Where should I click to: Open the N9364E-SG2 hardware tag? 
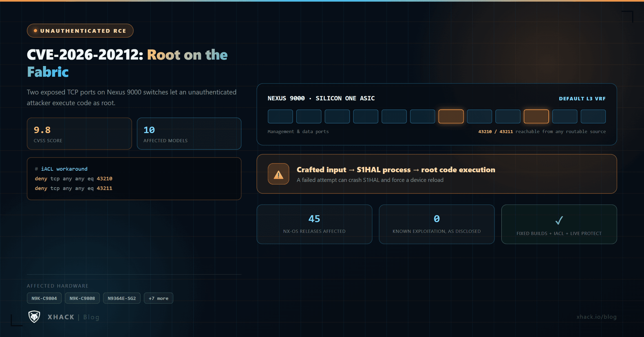click(x=122, y=298)
